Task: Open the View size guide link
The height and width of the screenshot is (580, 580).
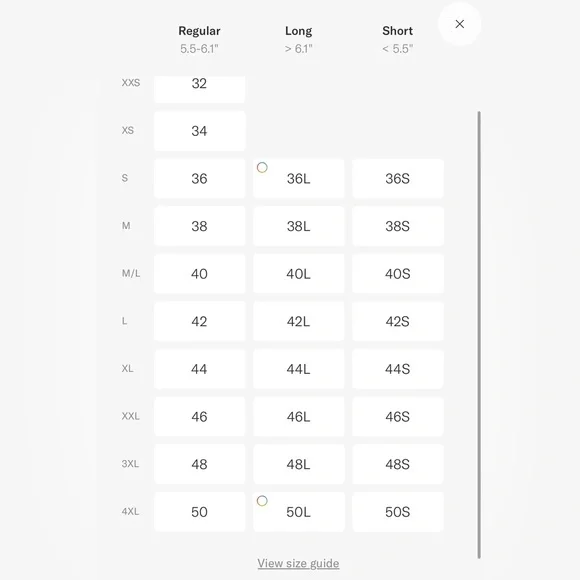Action: [x=298, y=563]
